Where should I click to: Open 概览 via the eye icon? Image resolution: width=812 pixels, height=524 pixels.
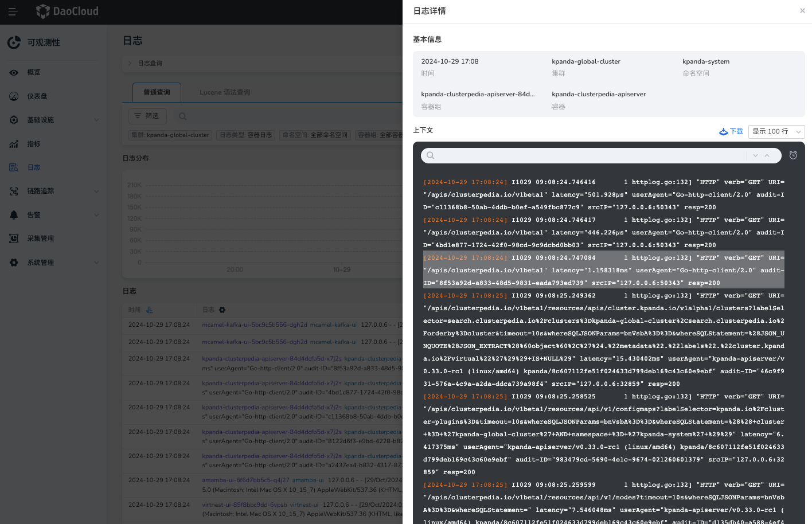(14, 72)
